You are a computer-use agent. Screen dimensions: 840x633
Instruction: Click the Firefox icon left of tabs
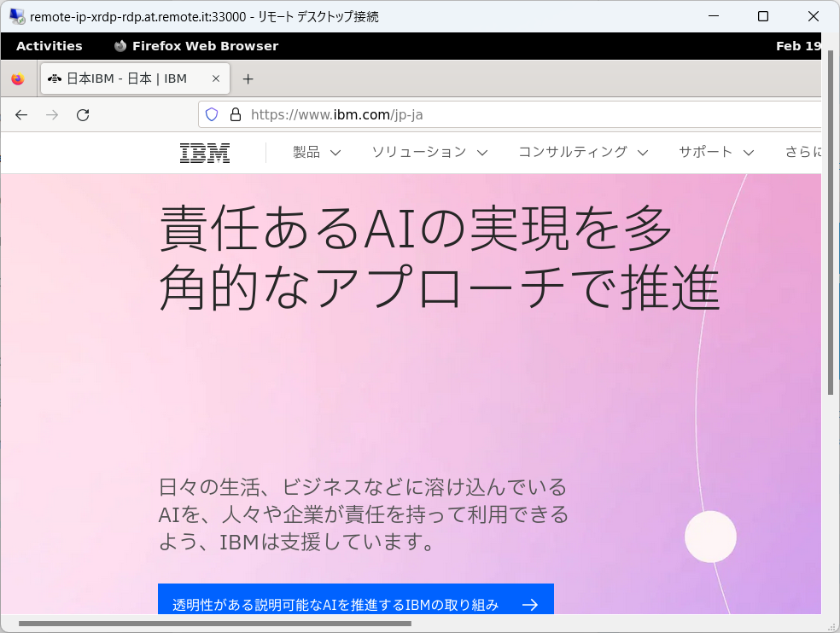click(18, 78)
